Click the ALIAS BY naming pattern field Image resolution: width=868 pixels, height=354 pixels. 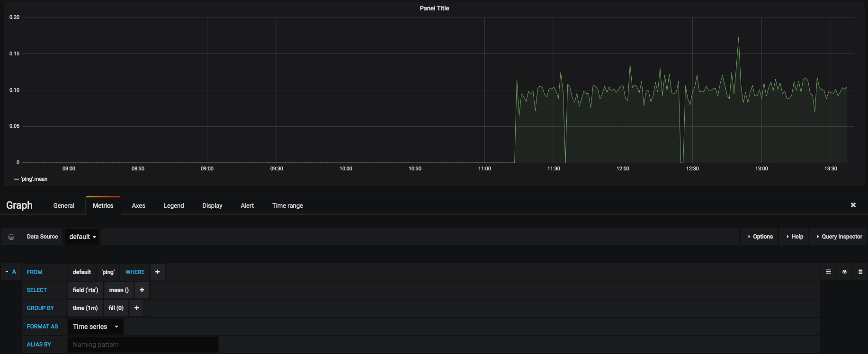click(x=143, y=345)
